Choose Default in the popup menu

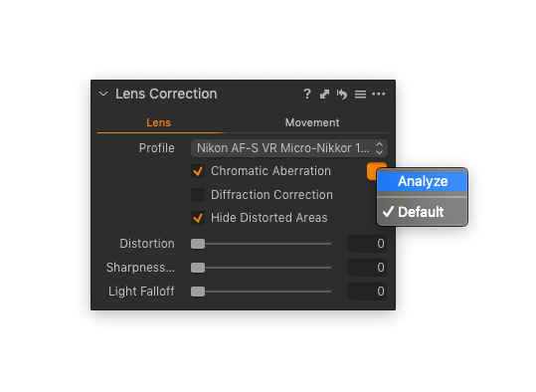423,212
